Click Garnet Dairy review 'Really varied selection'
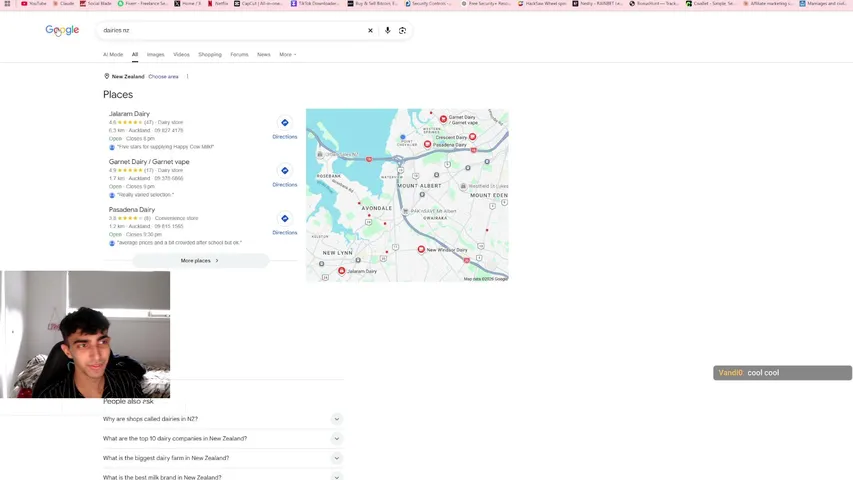Viewport: 853px width, 480px height. click(145, 195)
